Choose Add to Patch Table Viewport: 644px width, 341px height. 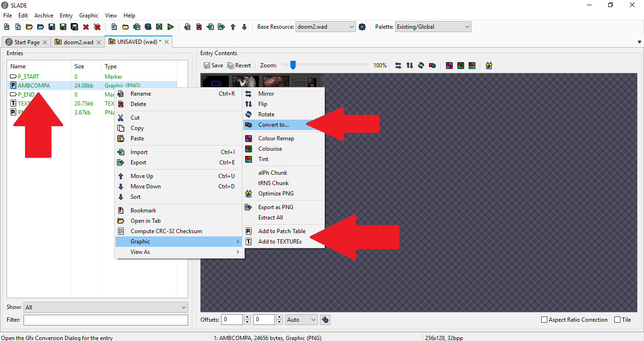click(x=283, y=231)
